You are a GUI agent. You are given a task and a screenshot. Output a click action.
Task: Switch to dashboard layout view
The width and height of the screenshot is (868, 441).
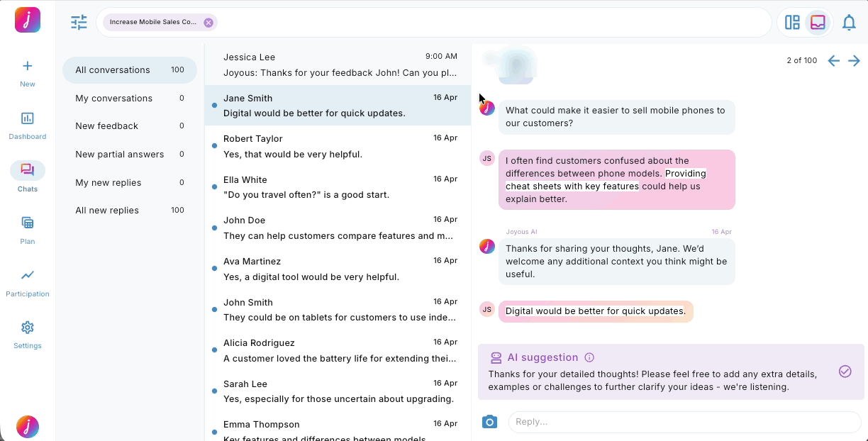coord(792,22)
